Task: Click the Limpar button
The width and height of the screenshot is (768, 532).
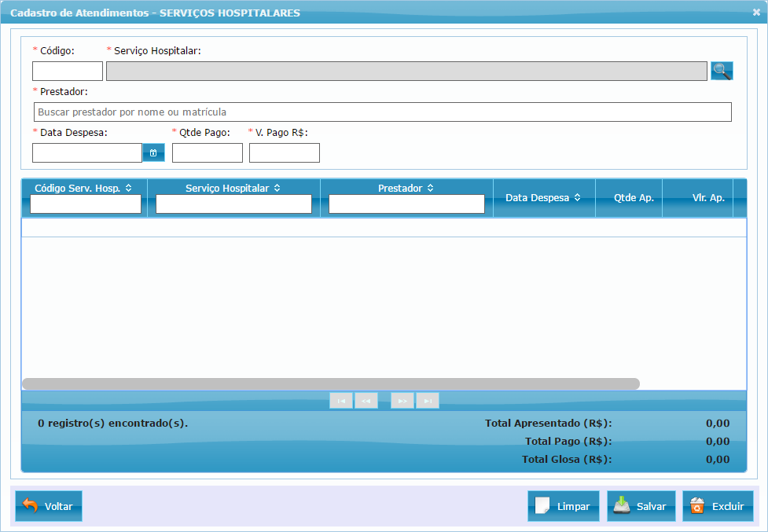Action: (564, 506)
